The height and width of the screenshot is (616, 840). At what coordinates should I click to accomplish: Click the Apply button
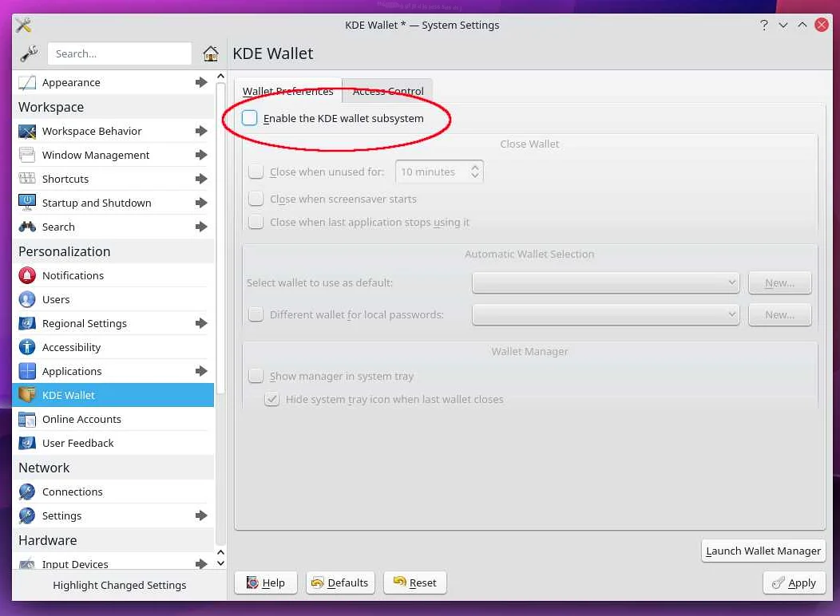(794, 582)
